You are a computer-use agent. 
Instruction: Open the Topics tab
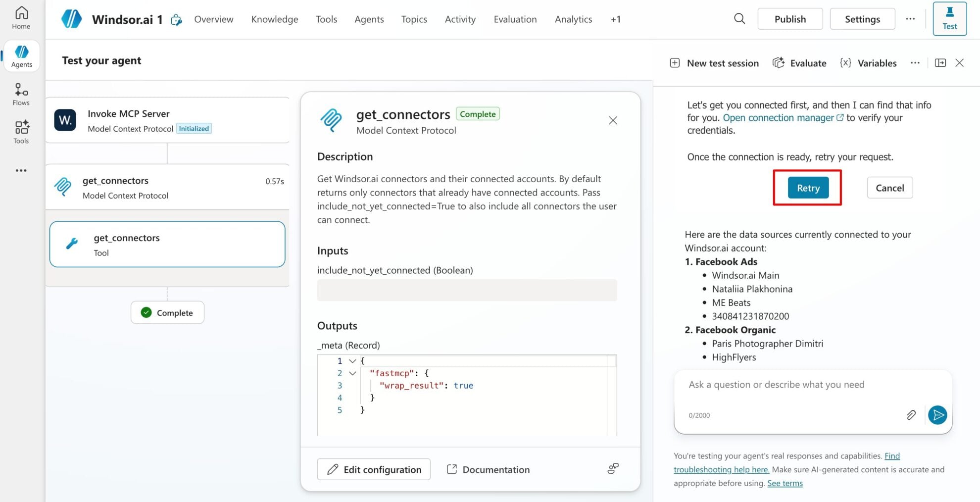tap(414, 19)
